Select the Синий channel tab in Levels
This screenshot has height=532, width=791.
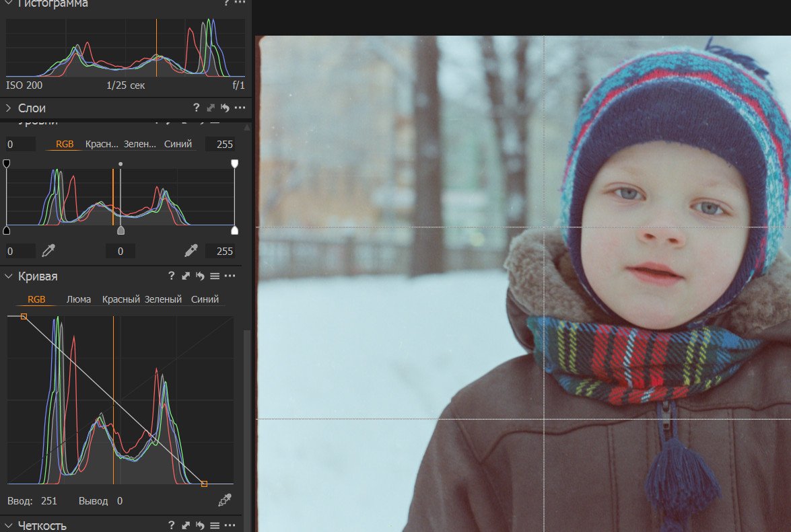[178, 144]
